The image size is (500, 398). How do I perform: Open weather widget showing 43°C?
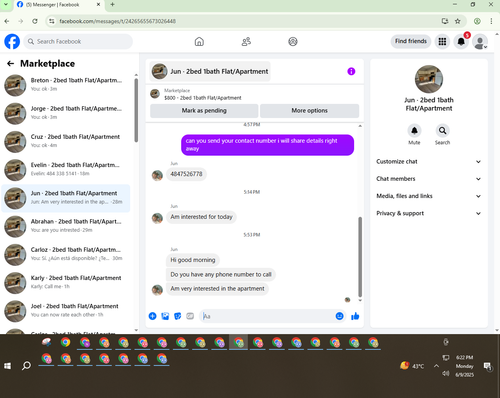click(x=412, y=366)
